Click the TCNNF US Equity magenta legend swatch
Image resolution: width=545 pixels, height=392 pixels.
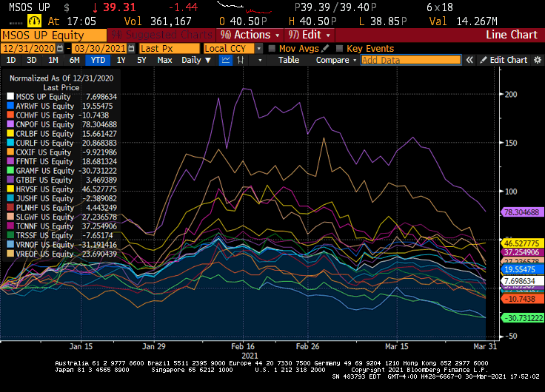tap(10, 226)
